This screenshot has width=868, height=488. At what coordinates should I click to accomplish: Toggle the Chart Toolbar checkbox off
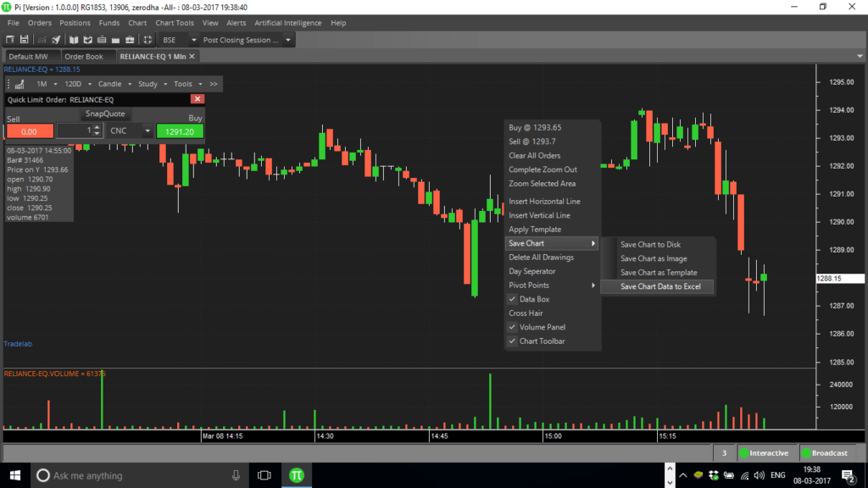pos(541,341)
